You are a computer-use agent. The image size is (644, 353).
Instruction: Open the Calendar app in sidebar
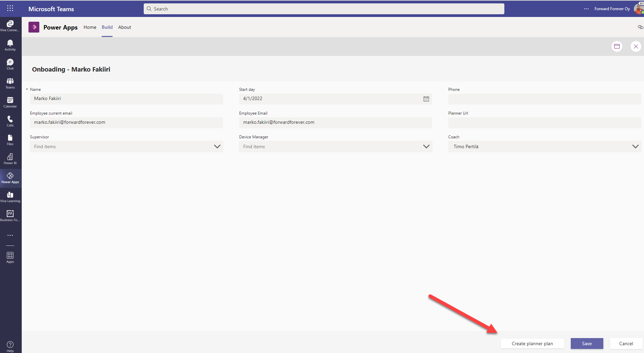pos(10,102)
